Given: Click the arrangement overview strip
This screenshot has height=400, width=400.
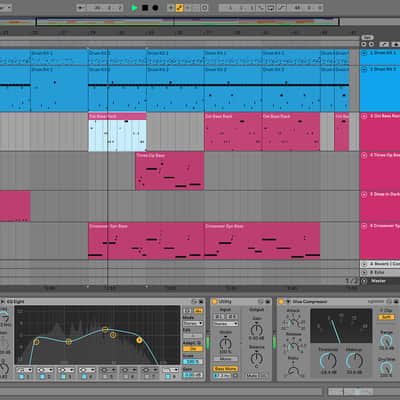Looking at the screenshot, I should click(187, 22).
